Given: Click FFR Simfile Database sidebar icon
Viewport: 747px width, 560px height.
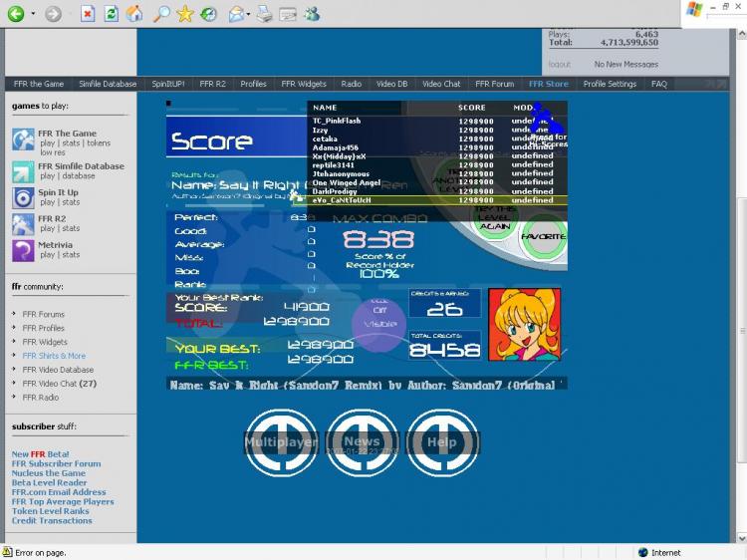Looking at the screenshot, I should coord(23,171).
